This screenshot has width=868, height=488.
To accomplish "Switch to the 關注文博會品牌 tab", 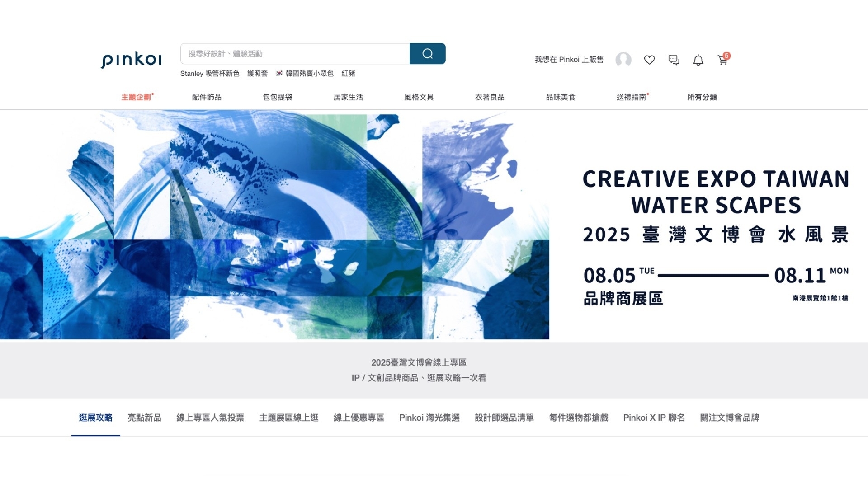I will [730, 418].
